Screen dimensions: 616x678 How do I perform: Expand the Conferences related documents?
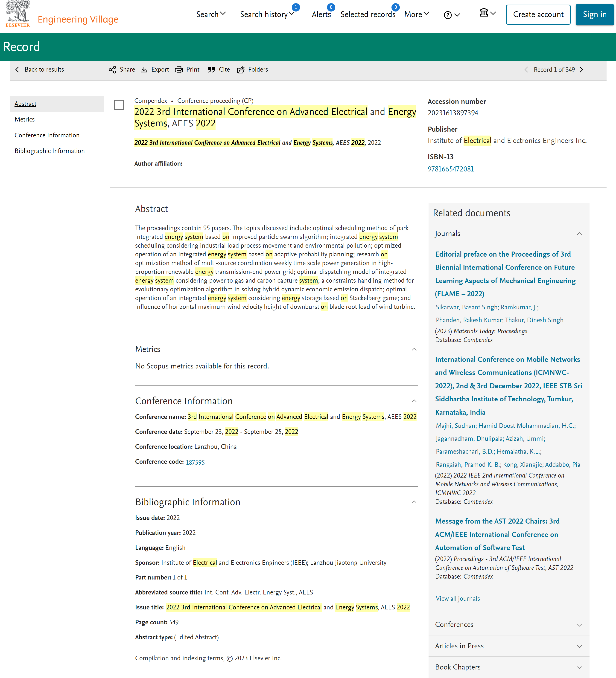pos(579,625)
